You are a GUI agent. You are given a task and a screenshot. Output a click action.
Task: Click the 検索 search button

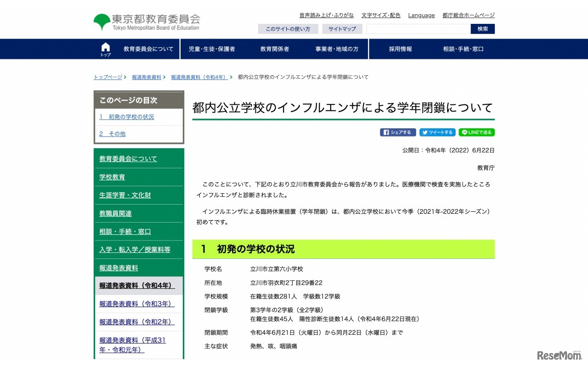click(482, 29)
